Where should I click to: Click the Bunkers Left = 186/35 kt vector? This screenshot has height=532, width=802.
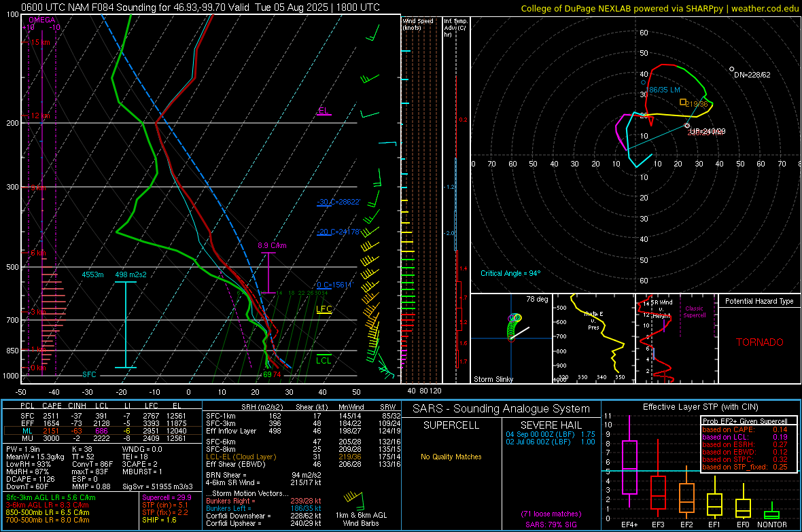(x=264, y=508)
